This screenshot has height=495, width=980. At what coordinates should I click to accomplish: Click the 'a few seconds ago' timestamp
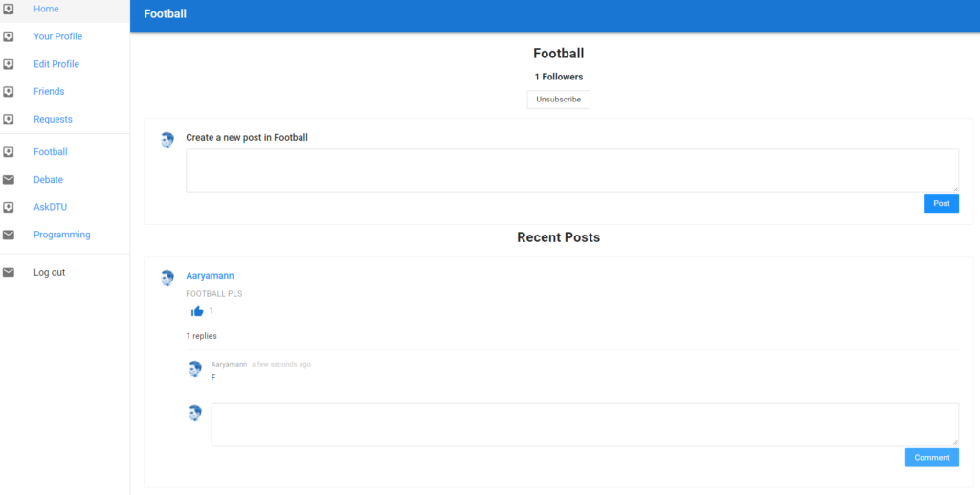281,364
